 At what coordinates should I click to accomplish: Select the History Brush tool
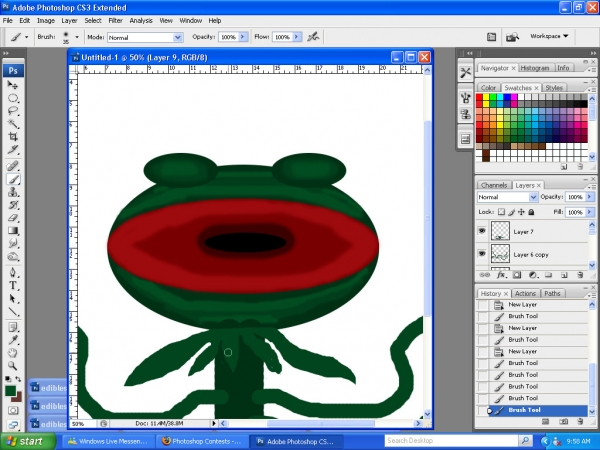point(13,205)
